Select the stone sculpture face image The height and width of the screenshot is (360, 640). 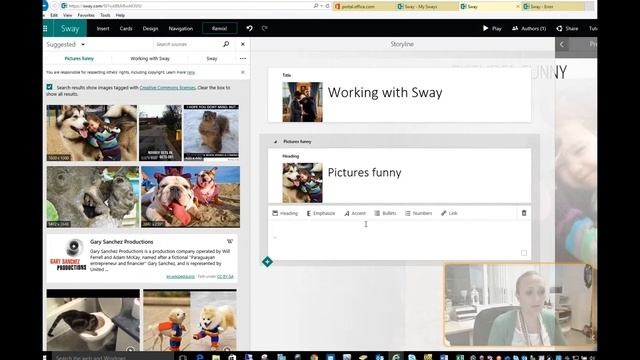click(93, 197)
